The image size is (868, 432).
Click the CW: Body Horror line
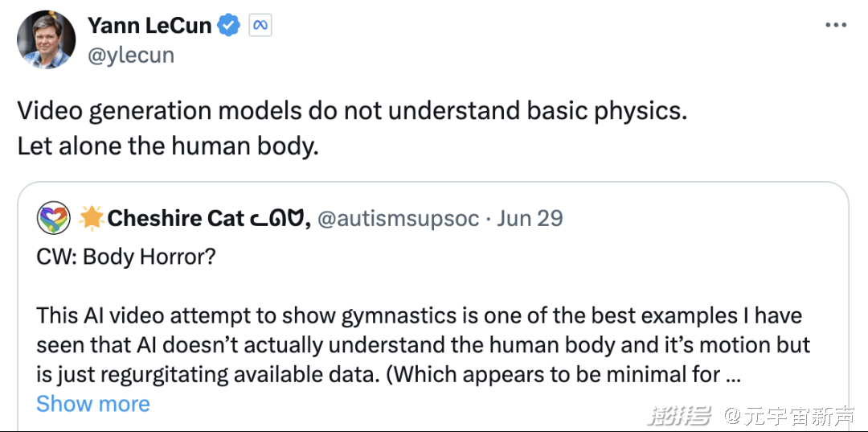point(126,257)
